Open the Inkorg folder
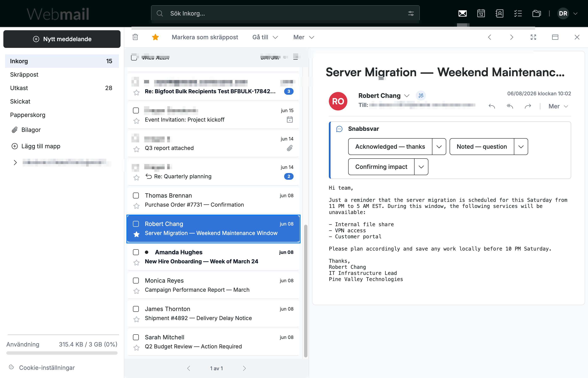 62,61
